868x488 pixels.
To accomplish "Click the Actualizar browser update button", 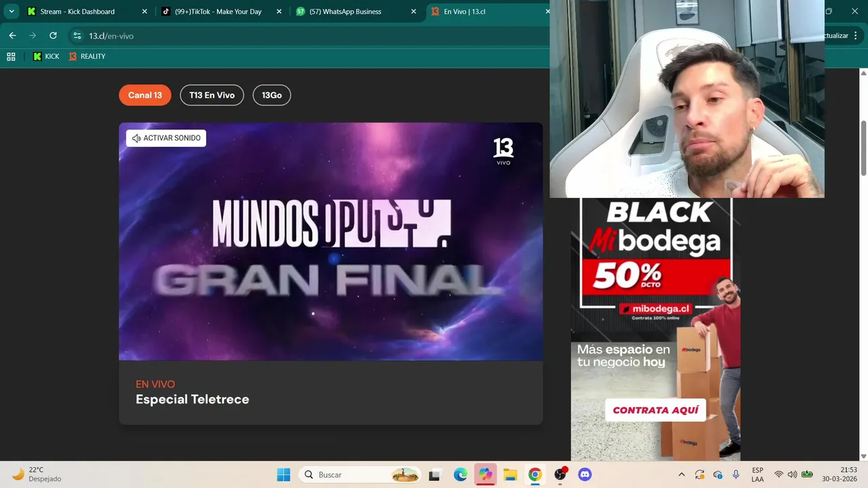I will pos(841,35).
